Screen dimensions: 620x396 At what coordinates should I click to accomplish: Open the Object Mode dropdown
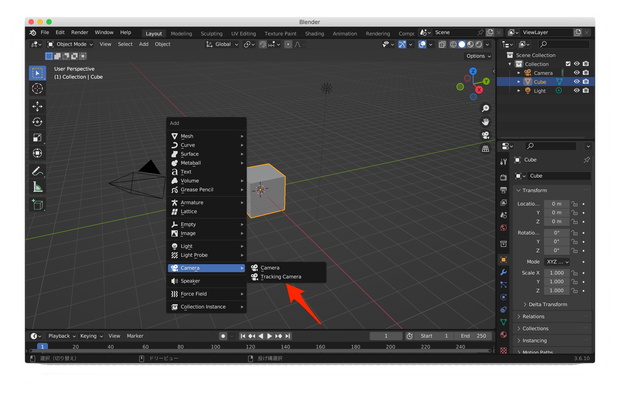[70, 44]
